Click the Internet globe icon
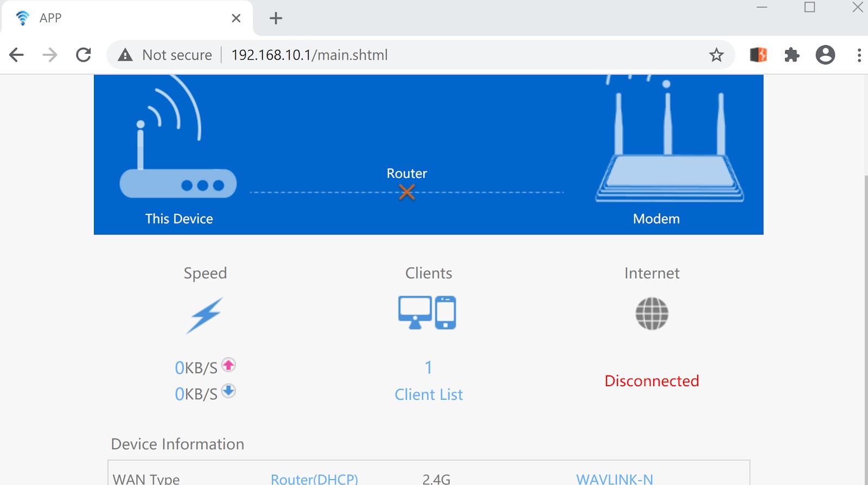Viewport: 868px width, 485px height. coord(652,314)
